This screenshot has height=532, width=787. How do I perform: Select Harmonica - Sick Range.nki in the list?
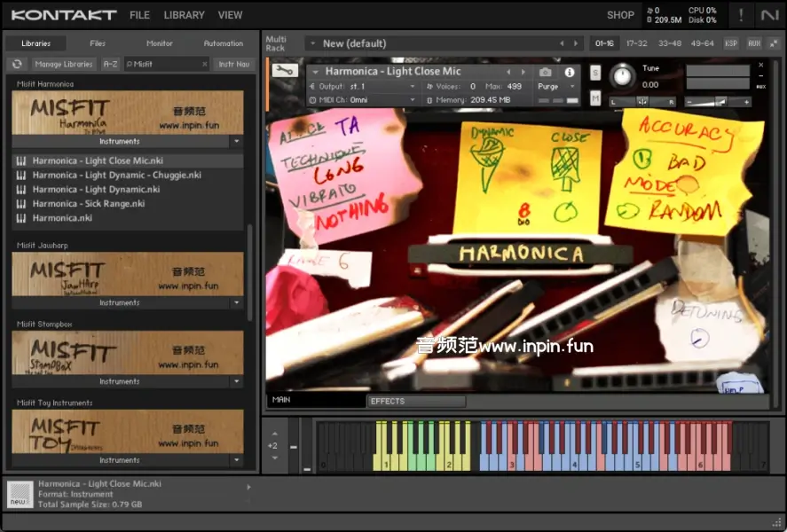pyautogui.click(x=88, y=203)
